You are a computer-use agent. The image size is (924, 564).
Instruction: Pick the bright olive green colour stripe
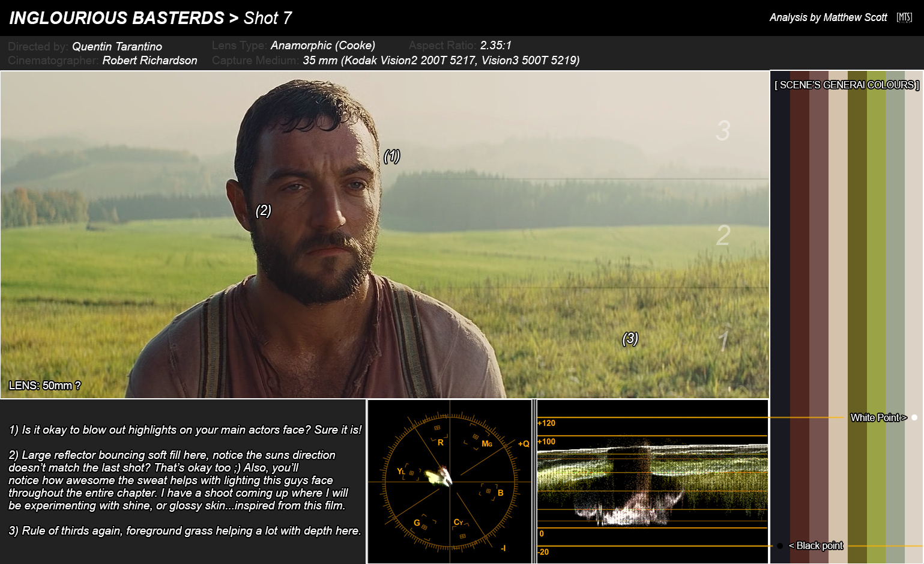[877, 317]
